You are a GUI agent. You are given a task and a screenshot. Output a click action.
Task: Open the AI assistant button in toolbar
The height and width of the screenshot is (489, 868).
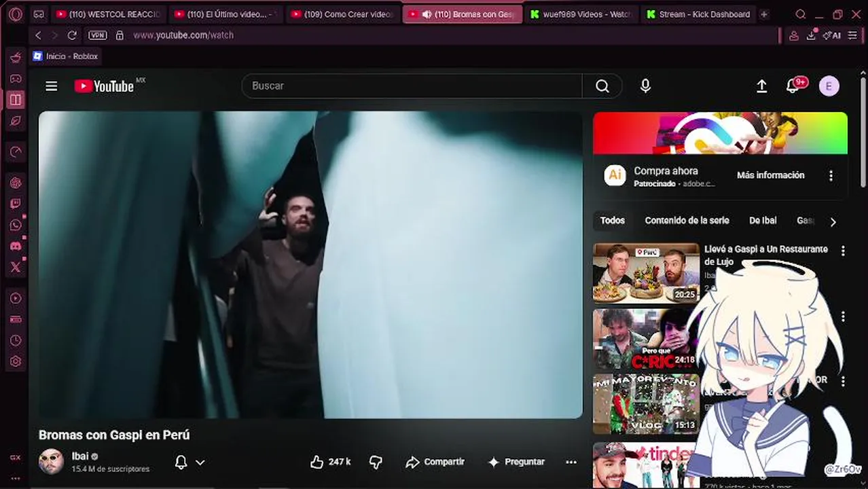point(831,35)
